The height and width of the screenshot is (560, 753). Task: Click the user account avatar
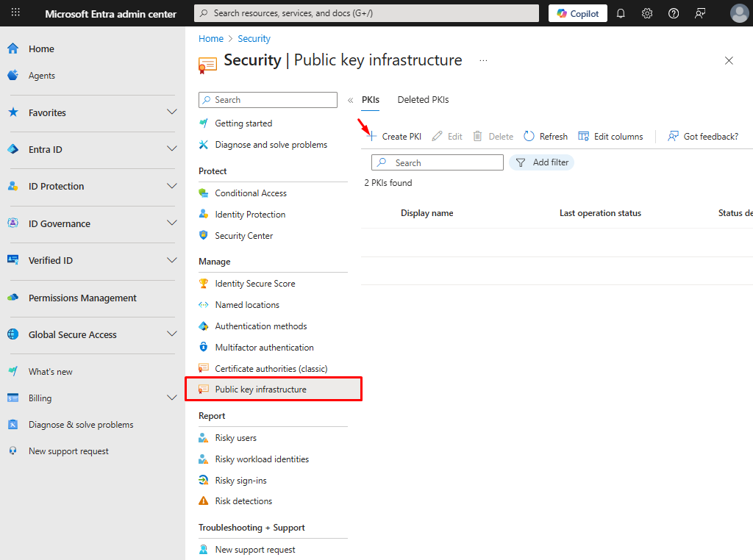(x=739, y=13)
